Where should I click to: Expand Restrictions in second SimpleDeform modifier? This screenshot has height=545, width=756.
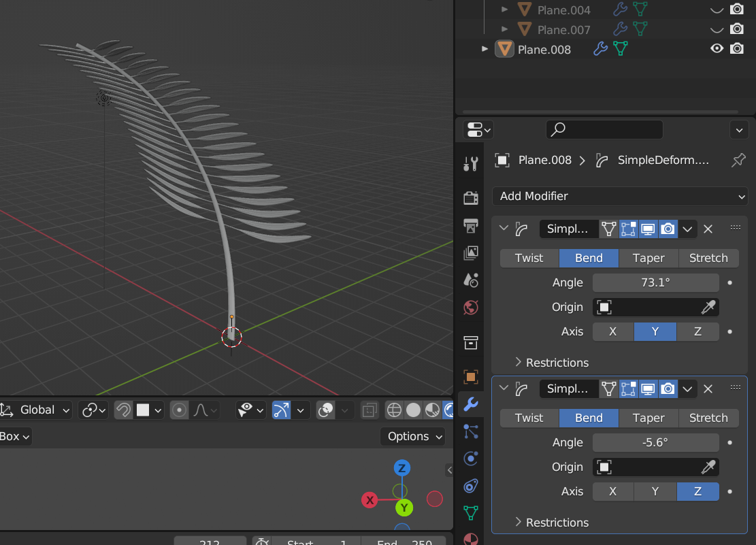(x=552, y=523)
